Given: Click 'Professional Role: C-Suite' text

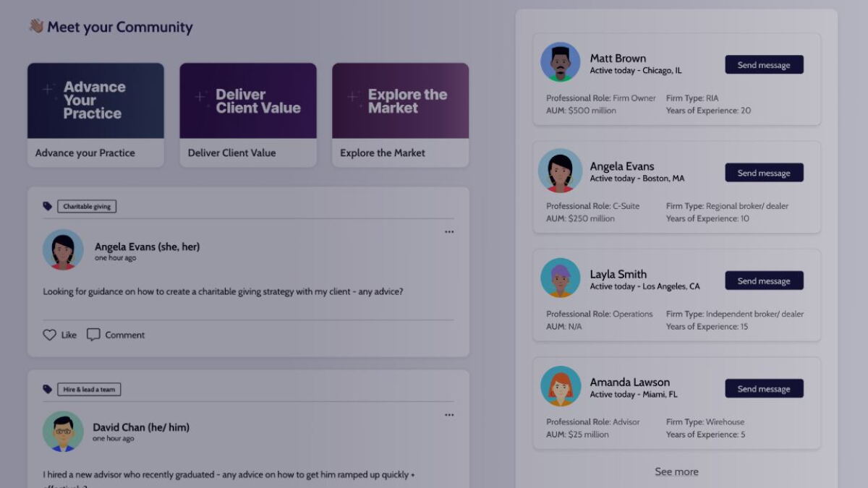Looking at the screenshot, I should coord(593,206).
